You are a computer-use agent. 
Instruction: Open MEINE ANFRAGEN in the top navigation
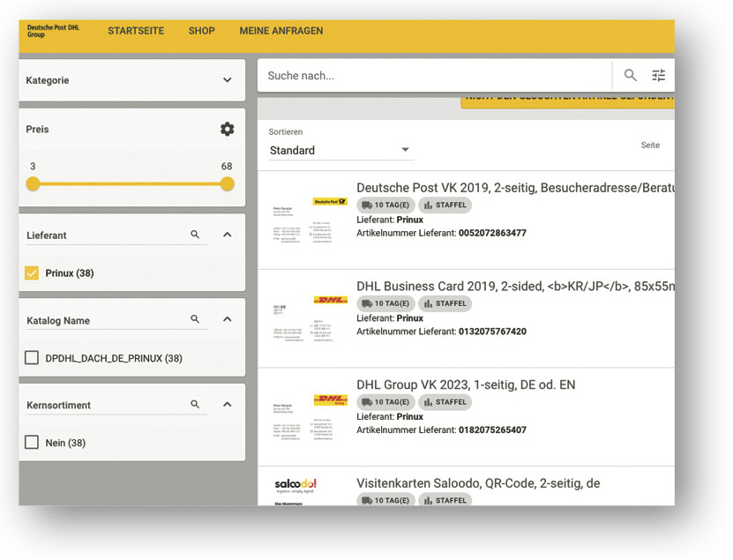tap(280, 31)
